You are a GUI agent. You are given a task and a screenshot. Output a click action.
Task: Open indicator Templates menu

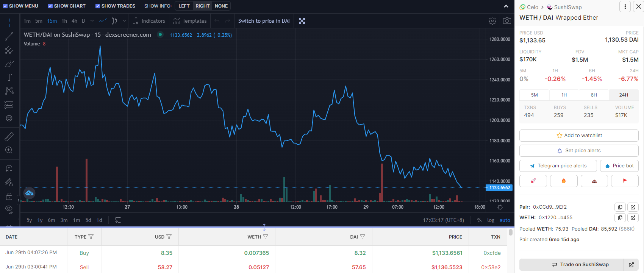190,21
